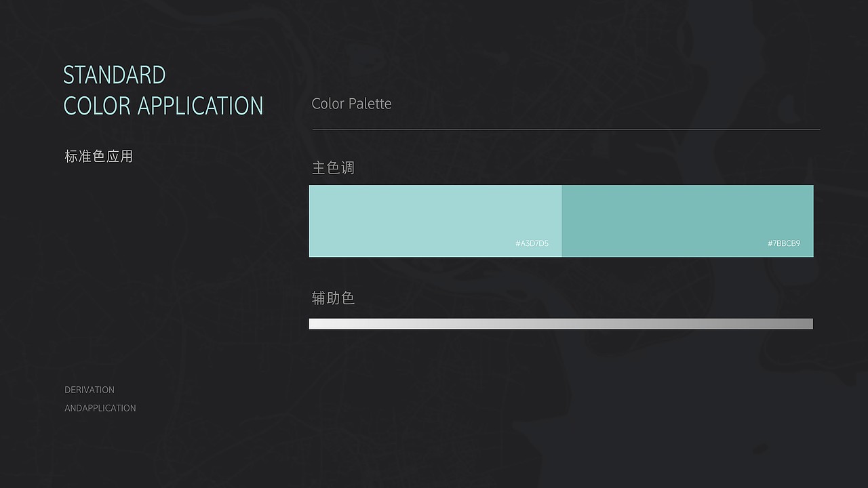The width and height of the screenshot is (868, 488).
Task: Click the midpoint of the gray gradient bar
Action: (561, 324)
